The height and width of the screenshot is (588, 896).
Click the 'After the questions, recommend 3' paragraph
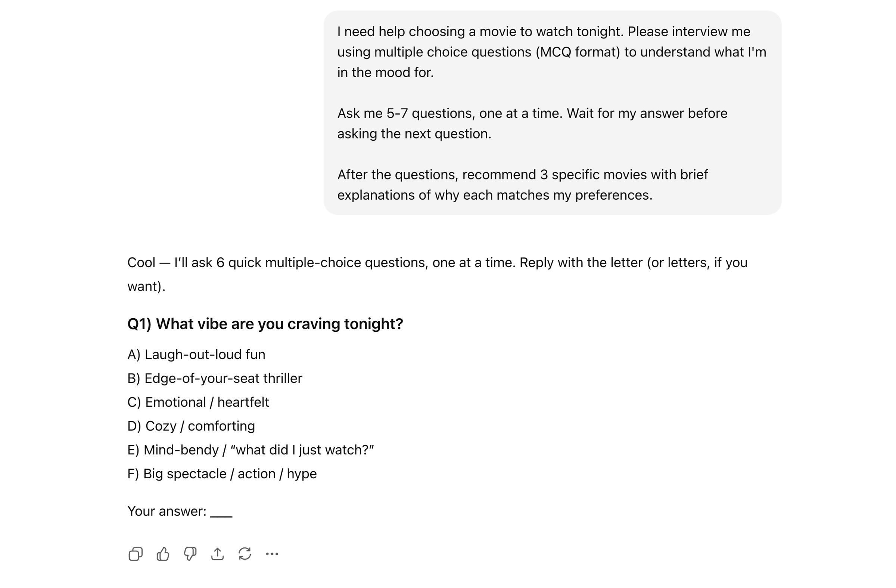[522, 185]
